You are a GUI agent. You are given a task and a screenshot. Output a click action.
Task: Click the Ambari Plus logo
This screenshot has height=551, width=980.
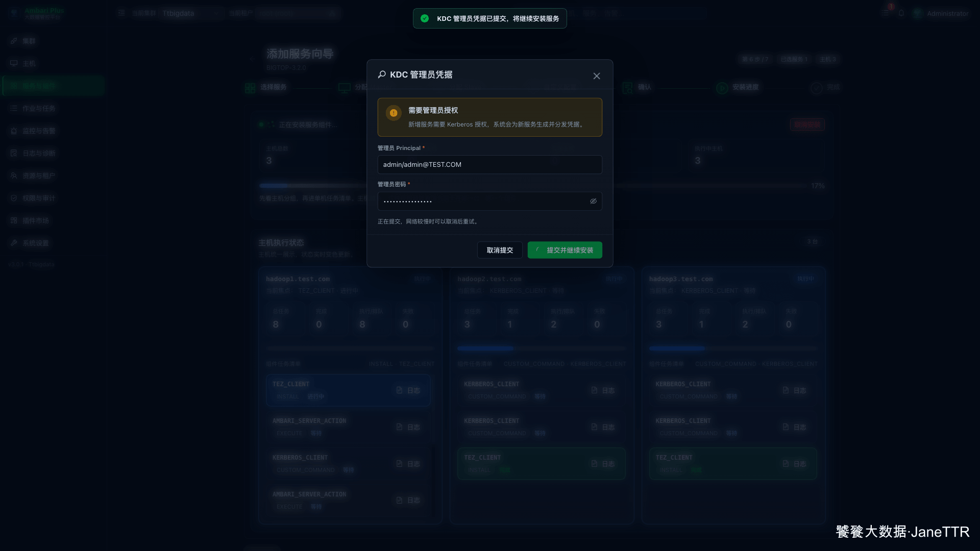click(x=14, y=13)
